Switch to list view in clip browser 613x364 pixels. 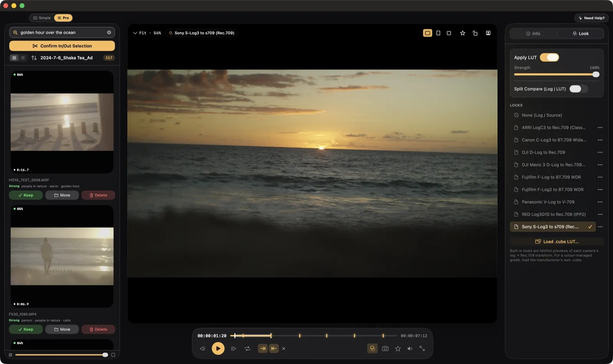(23, 58)
